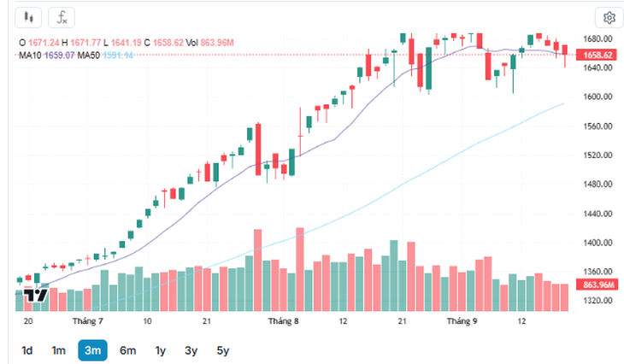
Task: Select the 5y time range
Action: click(223, 350)
